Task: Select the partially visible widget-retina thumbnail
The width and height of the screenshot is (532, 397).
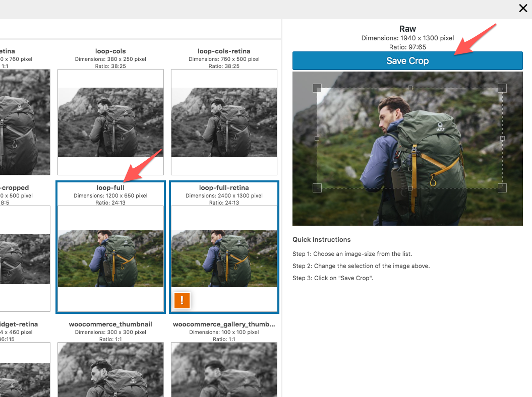Action: 25,369
